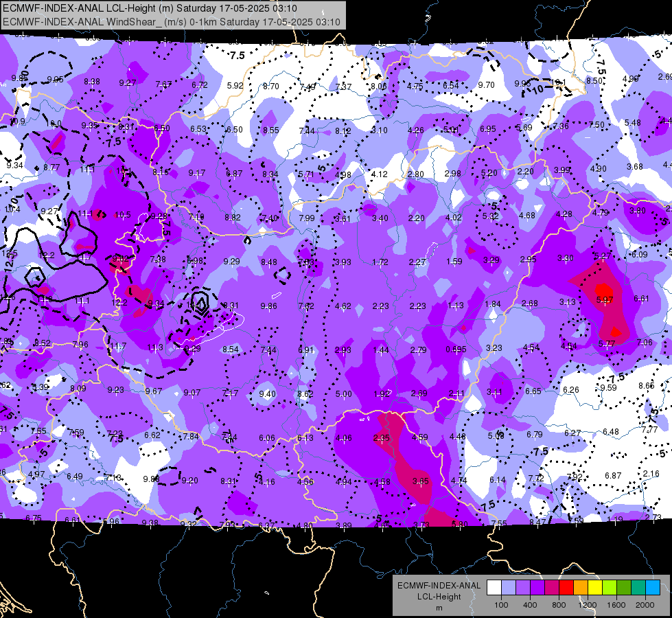672x618 pixels.
Task: Click the LCL-Height title line at top
Action: [150, 8]
